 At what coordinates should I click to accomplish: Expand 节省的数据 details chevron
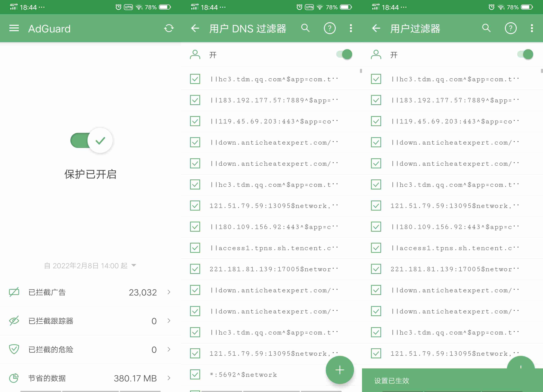coord(169,378)
